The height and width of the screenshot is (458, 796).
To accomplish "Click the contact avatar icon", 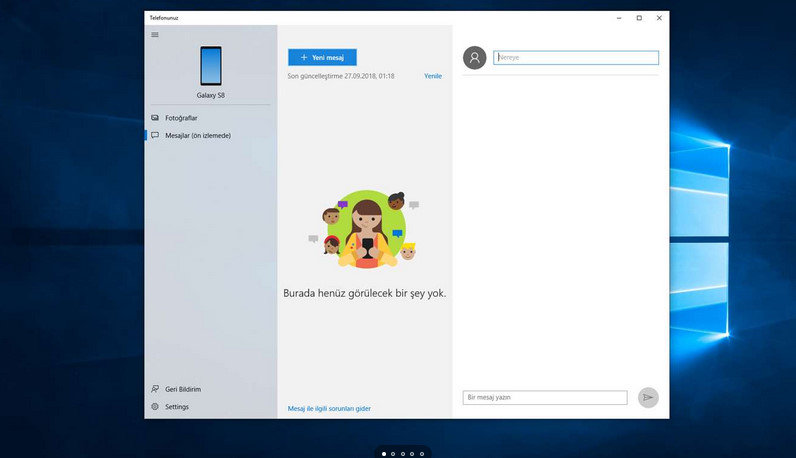I will tap(475, 58).
